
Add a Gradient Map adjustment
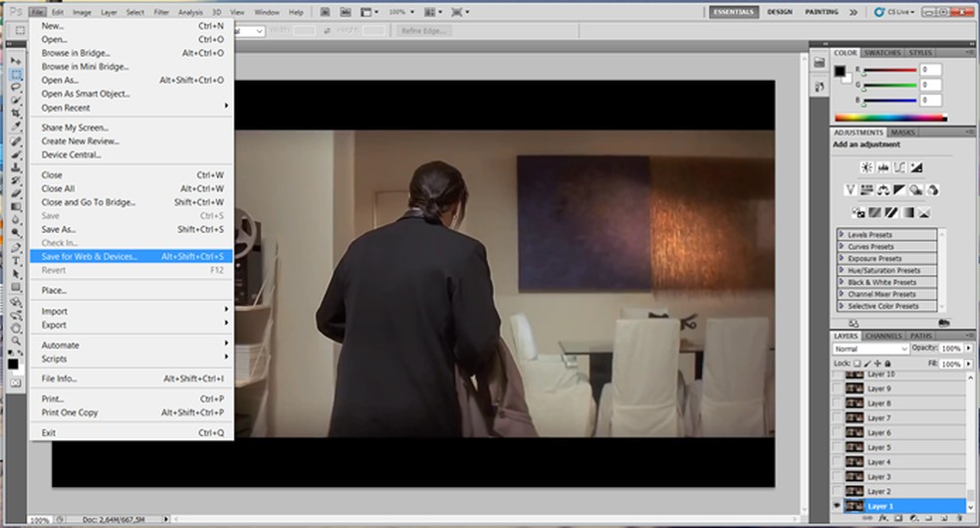click(907, 213)
